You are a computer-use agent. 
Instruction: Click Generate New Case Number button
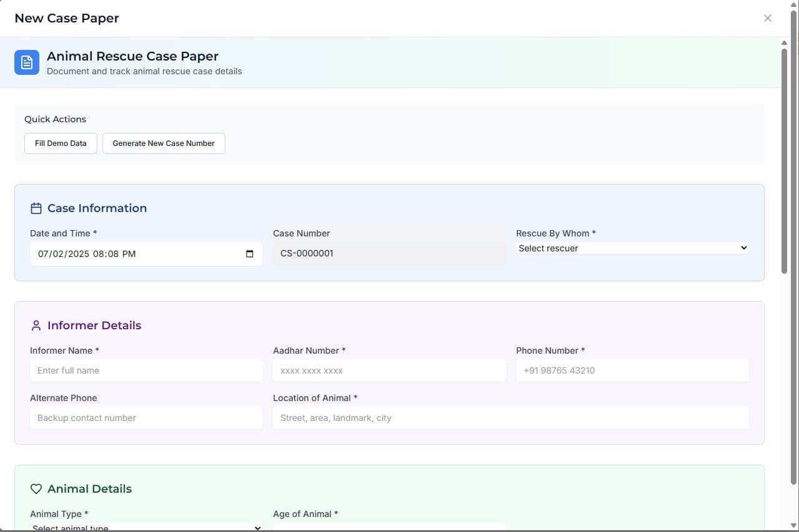click(x=164, y=143)
